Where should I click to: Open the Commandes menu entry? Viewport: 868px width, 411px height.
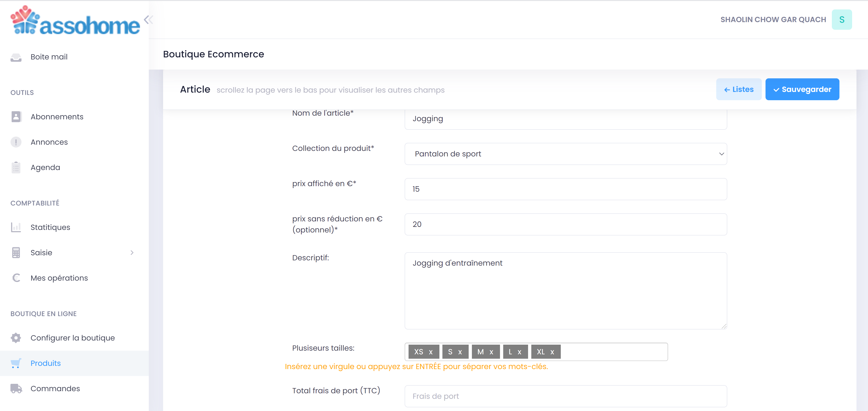(55, 388)
